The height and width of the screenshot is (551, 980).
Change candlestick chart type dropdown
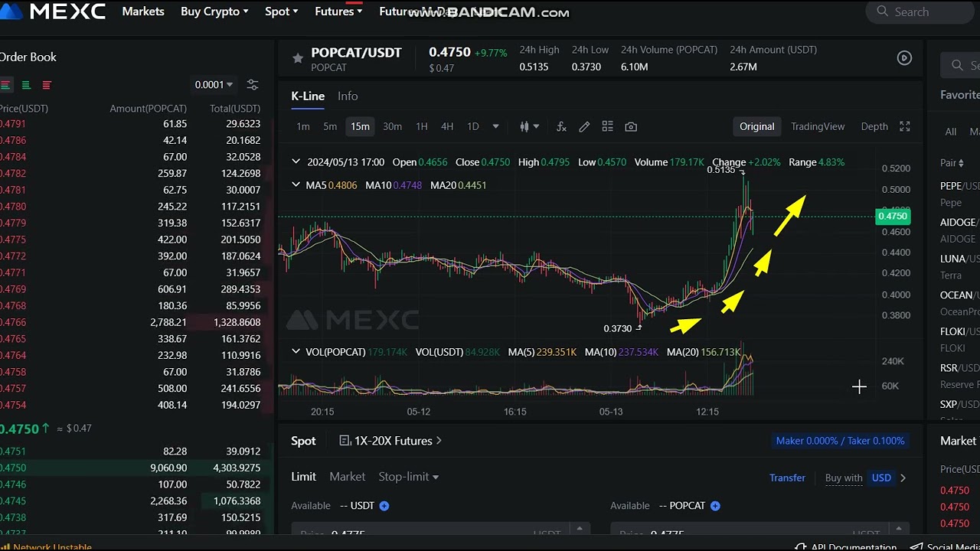pos(529,126)
